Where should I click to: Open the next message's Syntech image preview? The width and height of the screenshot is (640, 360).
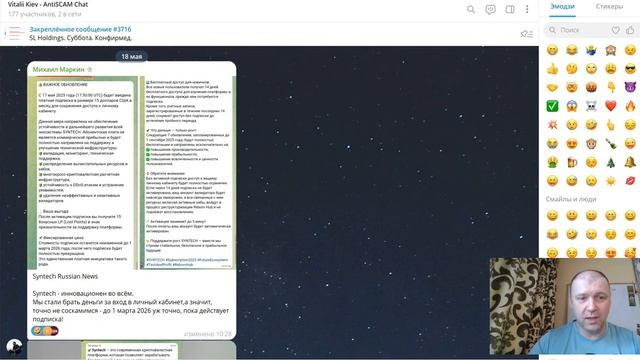pyautogui.click(x=131, y=351)
